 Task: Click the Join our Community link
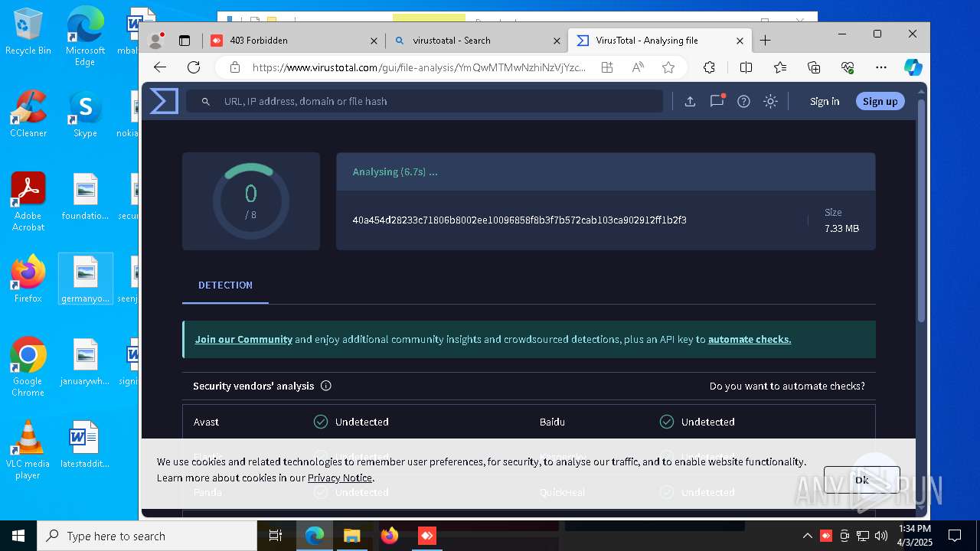pos(243,339)
